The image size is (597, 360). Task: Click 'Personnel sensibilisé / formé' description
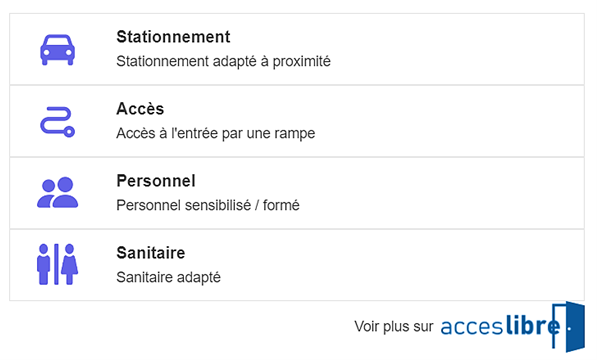208,205
